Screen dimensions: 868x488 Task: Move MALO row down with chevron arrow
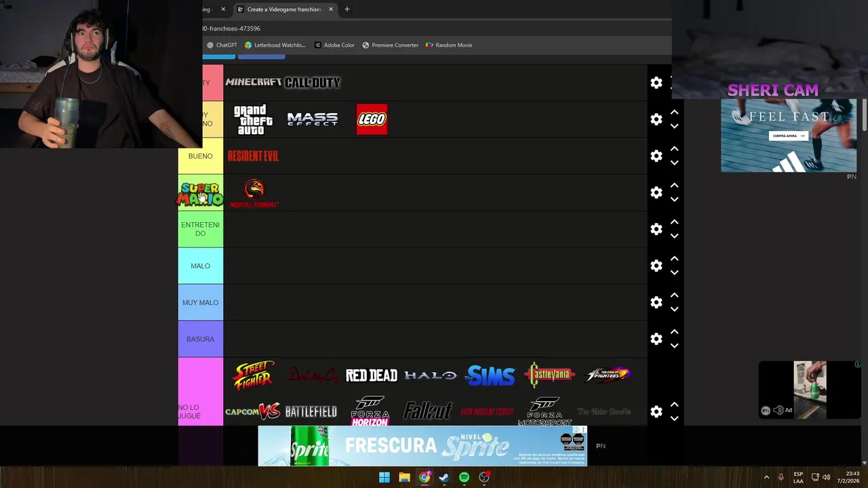coord(674,272)
